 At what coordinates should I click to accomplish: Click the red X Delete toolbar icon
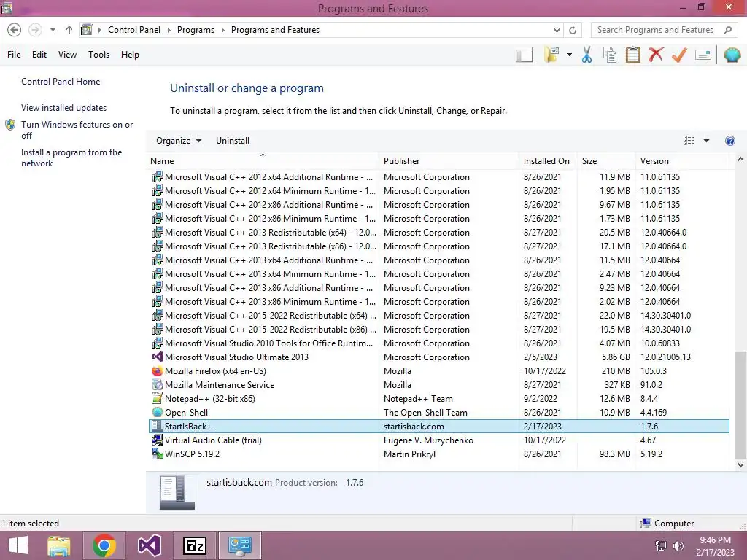pos(656,55)
